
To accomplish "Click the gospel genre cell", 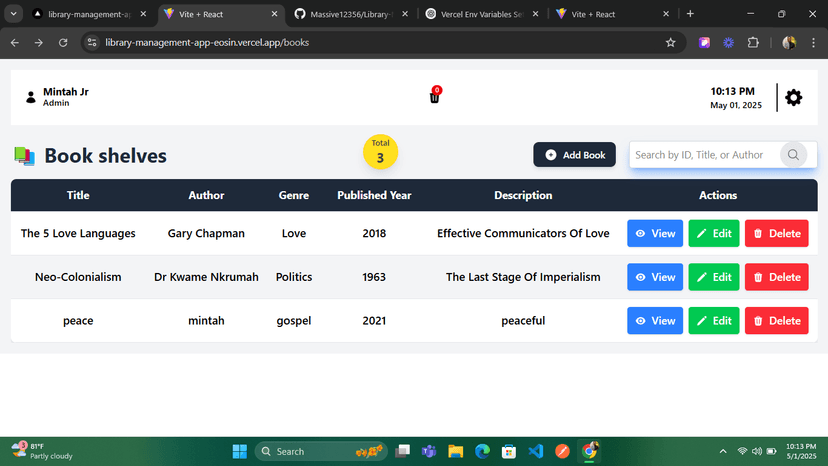I will [x=294, y=321].
